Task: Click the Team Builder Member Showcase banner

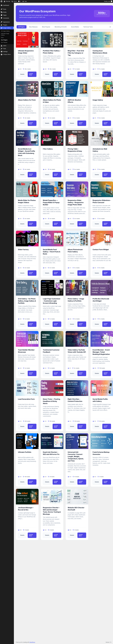Action: pyautogui.click(x=27, y=339)
